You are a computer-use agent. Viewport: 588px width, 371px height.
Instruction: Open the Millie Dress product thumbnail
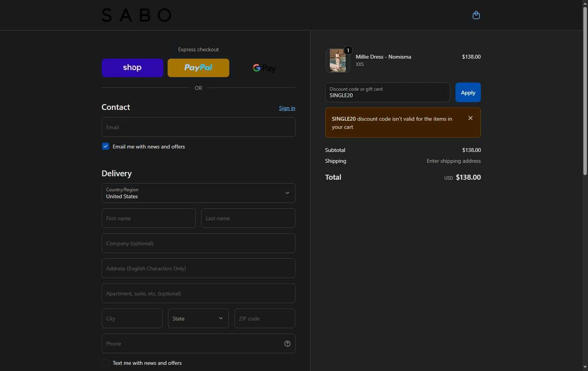[x=338, y=61]
